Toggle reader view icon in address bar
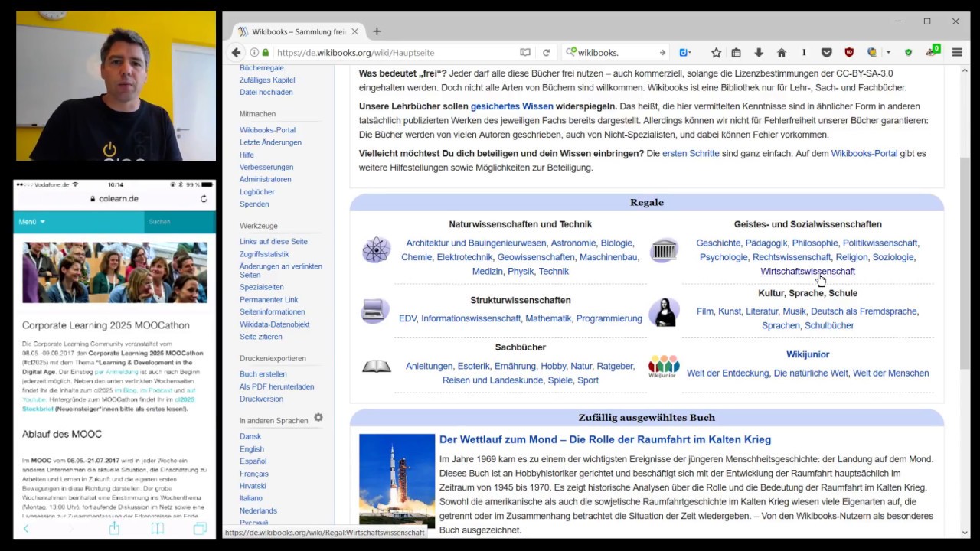Viewport: 980px width, 551px height. pos(525,53)
